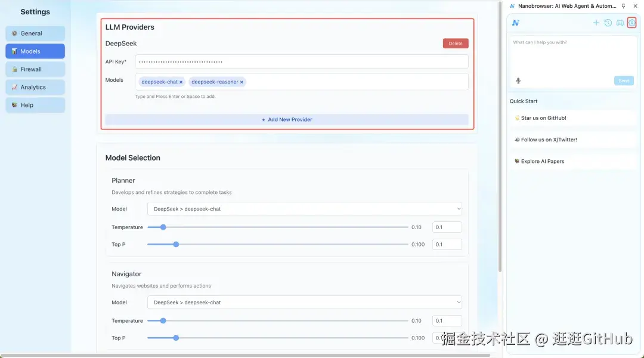Open settings gear icon in side panel

(631, 23)
